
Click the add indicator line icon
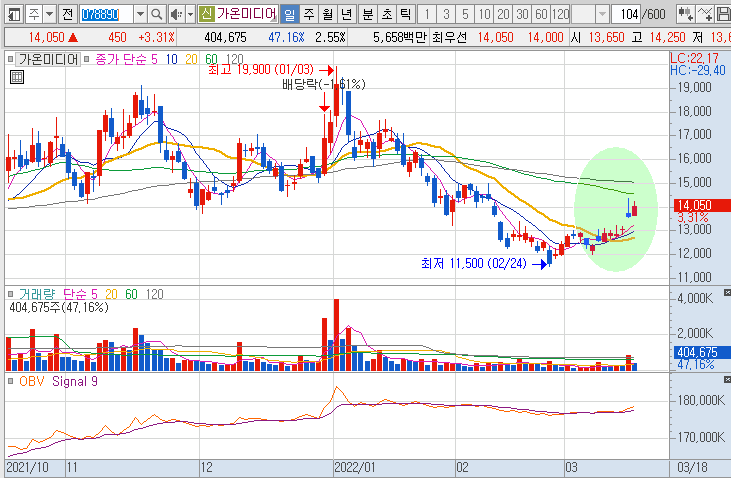point(704,14)
